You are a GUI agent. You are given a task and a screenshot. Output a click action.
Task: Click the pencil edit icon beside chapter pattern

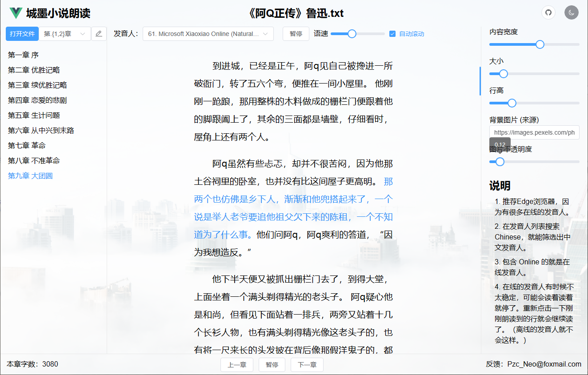99,34
